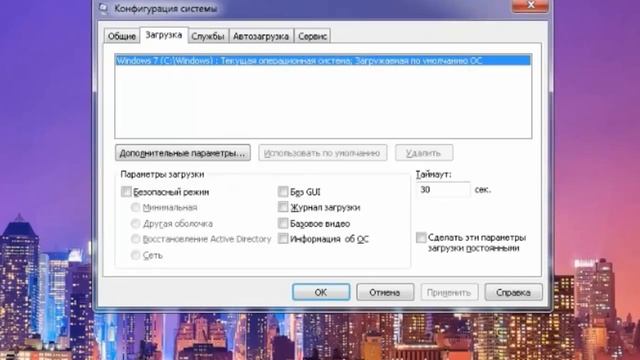Check Сделать эти параметры загрузки постоянными
640x360 pixels.
pyautogui.click(x=421, y=238)
